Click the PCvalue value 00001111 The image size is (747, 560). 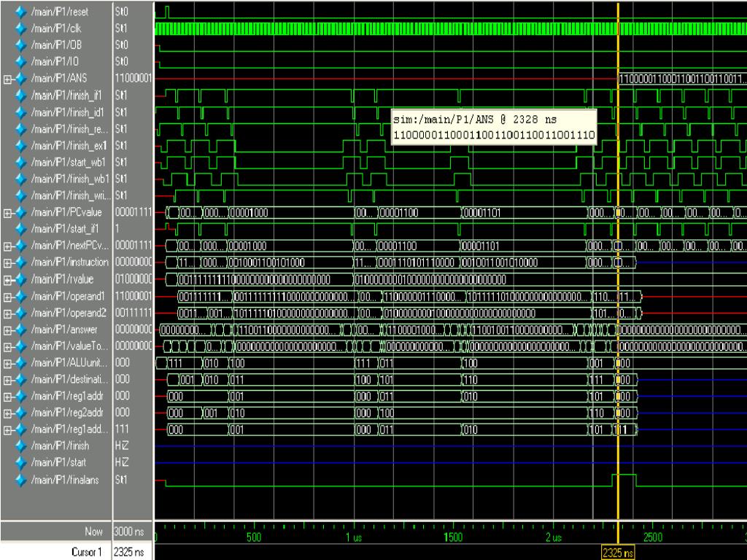[x=133, y=212]
